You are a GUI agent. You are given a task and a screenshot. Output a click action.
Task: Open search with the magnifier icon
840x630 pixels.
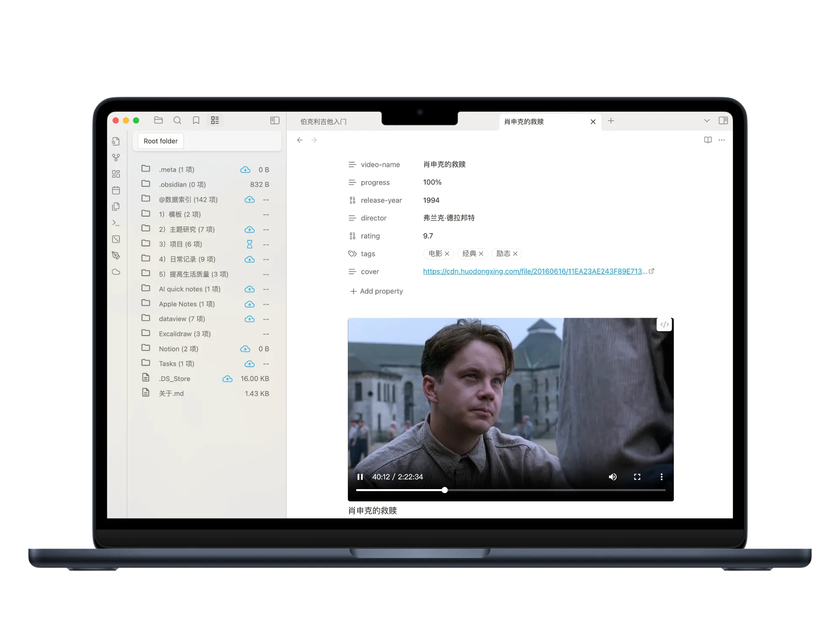click(177, 120)
